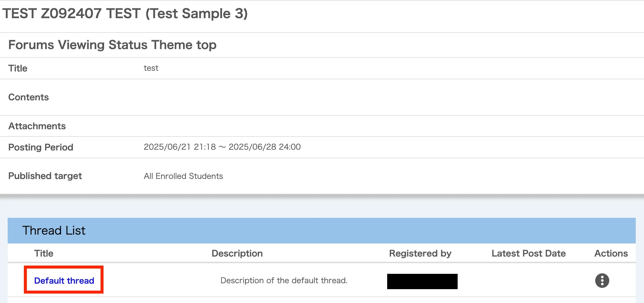Click the Actions column header
Screen dimensions: 644x303
click(611, 253)
